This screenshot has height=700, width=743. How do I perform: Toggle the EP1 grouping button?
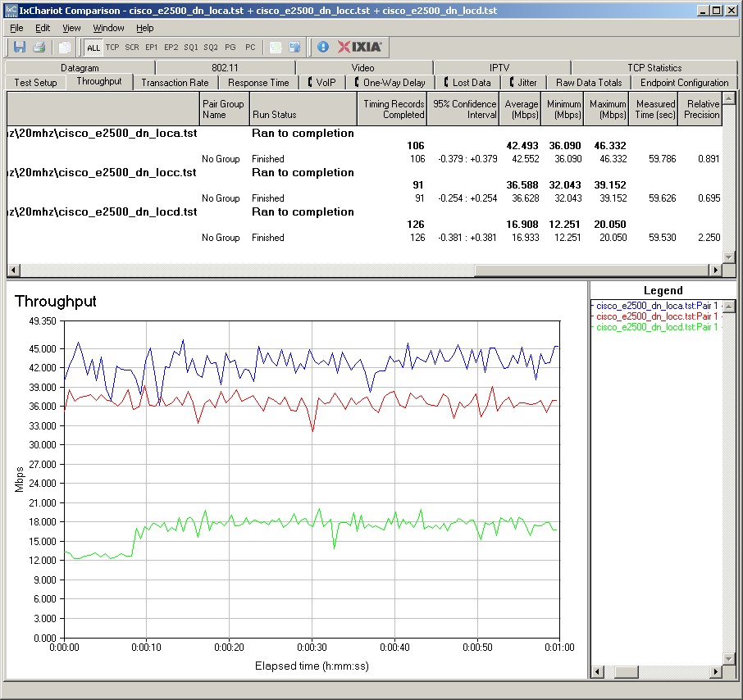[x=151, y=47]
